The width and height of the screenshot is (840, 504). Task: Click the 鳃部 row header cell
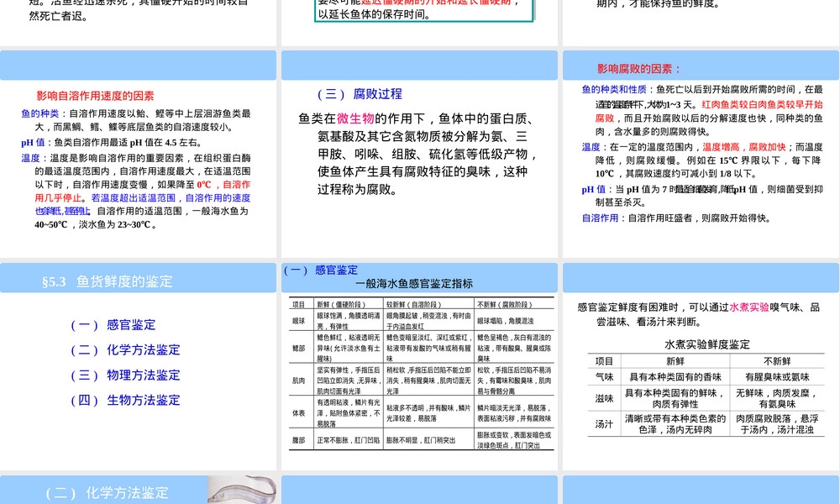(x=299, y=348)
